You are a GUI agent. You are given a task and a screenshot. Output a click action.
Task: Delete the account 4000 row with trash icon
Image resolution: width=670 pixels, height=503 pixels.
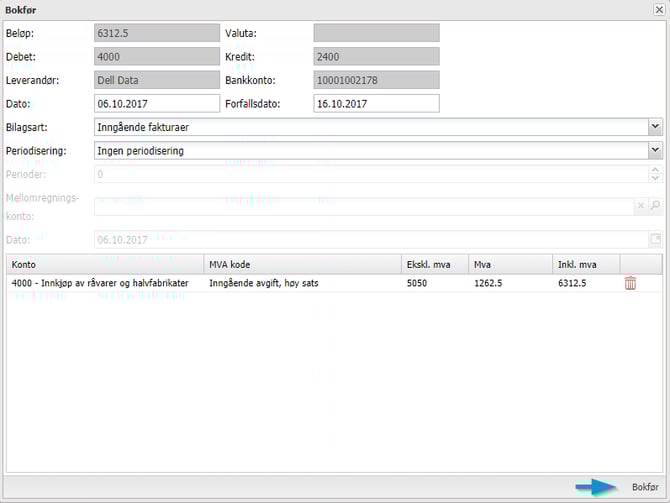pos(630,284)
